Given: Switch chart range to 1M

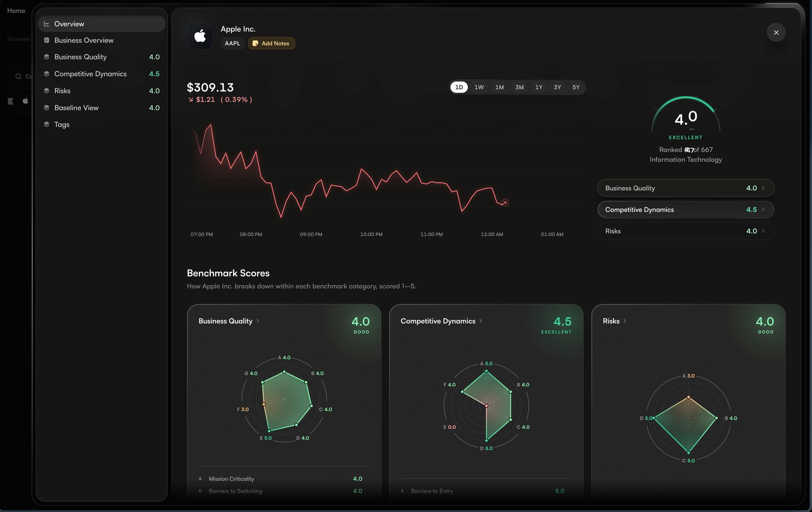Looking at the screenshot, I should (x=499, y=87).
